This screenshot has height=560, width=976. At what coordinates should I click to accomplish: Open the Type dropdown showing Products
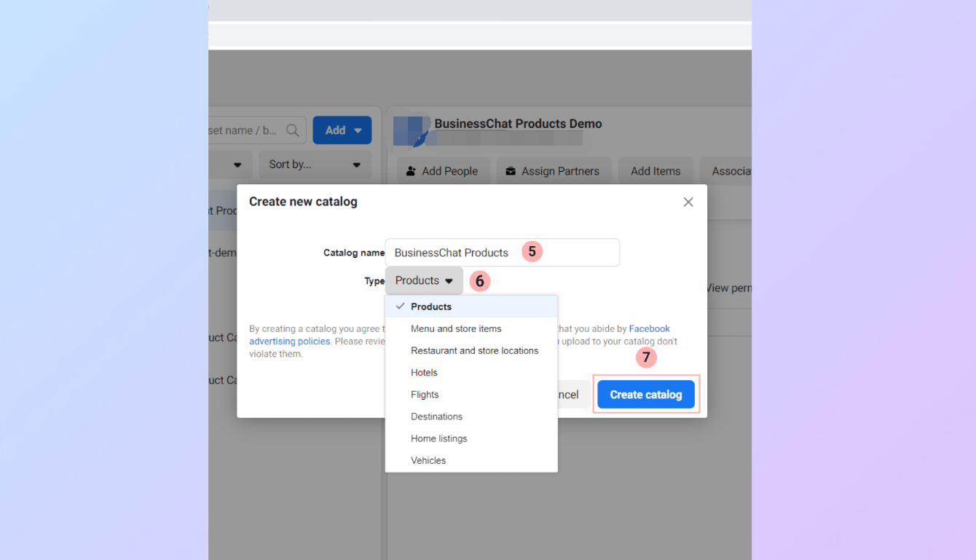[424, 280]
